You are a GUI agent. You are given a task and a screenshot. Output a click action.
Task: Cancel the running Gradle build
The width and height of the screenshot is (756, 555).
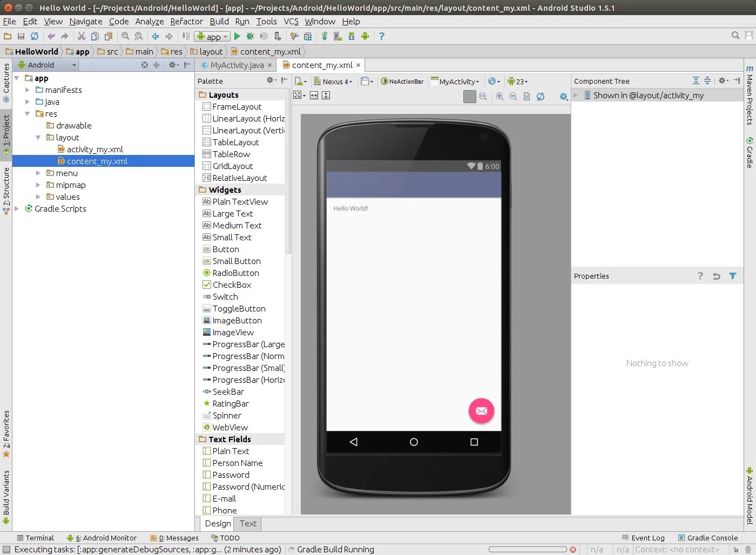[x=573, y=550]
